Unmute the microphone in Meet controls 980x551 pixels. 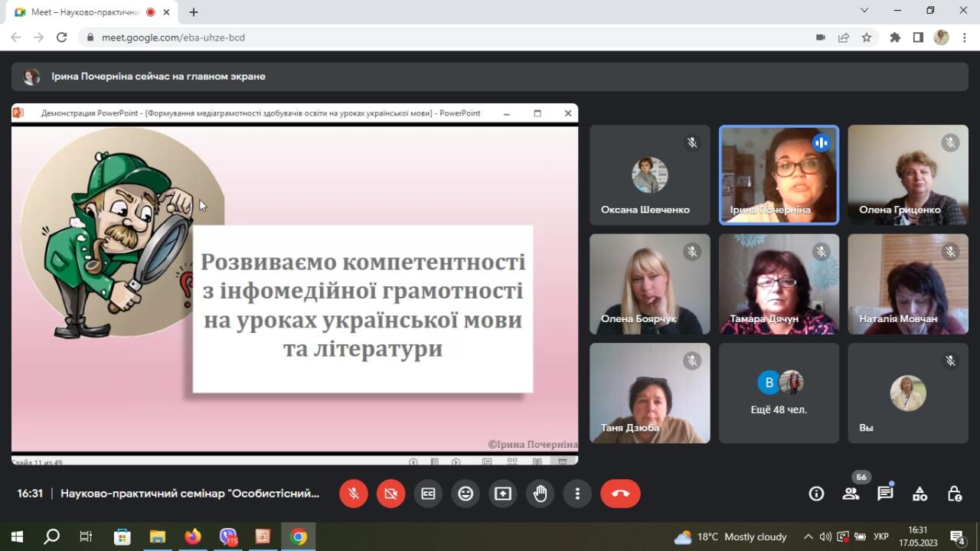click(x=354, y=494)
